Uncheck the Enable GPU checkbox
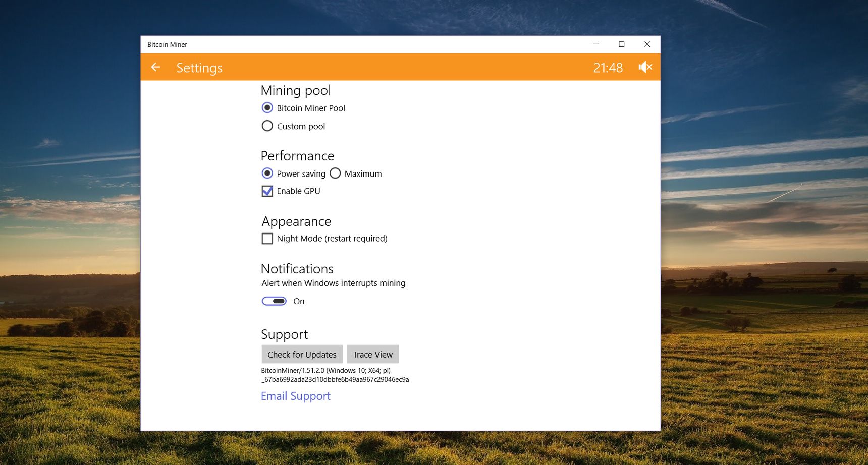 coord(267,191)
